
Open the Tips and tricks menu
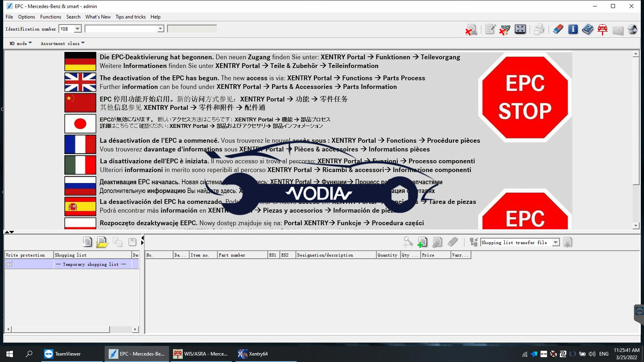(130, 17)
